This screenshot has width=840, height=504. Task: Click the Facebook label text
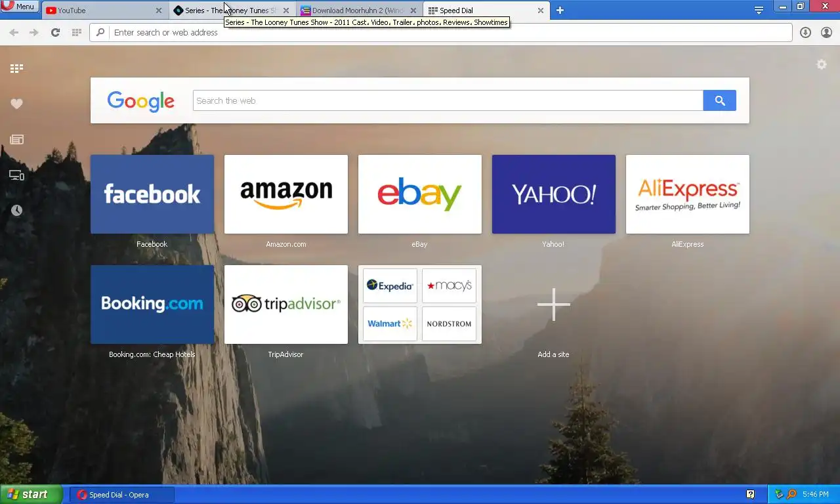point(152,244)
